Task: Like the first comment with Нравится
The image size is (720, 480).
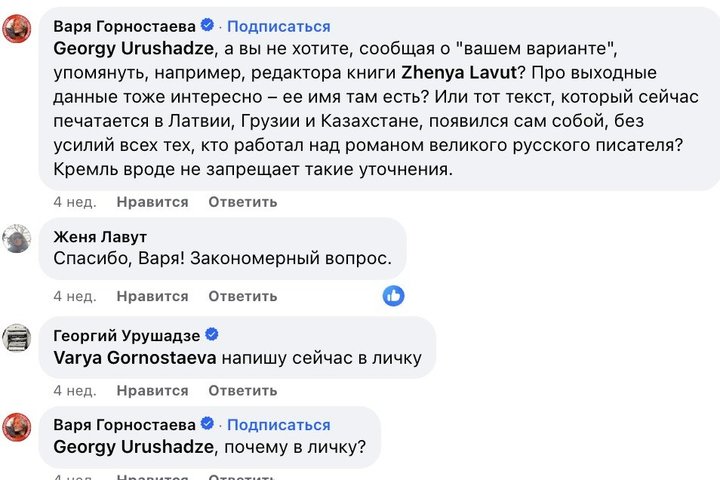Action: [x=152, y=202]
